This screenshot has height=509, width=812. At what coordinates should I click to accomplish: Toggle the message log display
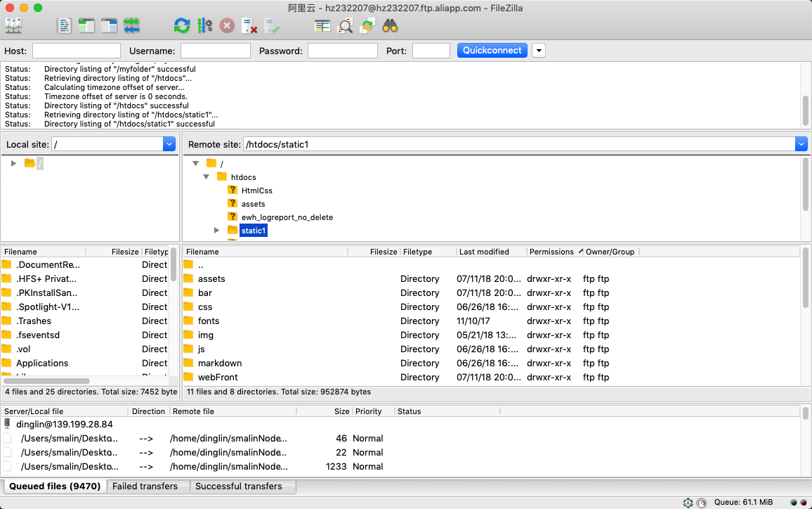(64, 25)
